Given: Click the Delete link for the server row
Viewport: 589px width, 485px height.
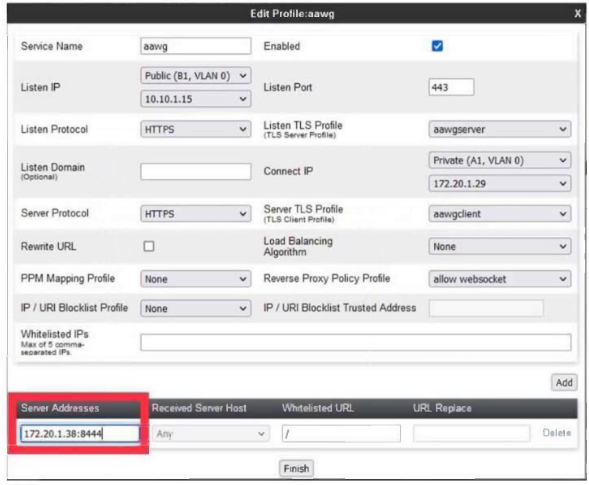Looking at the screenshot, I should [557, 433].
